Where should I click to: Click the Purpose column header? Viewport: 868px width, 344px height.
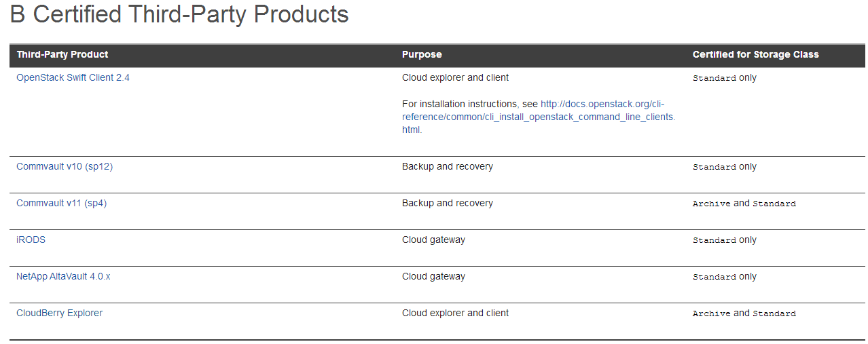pos(422,54)
